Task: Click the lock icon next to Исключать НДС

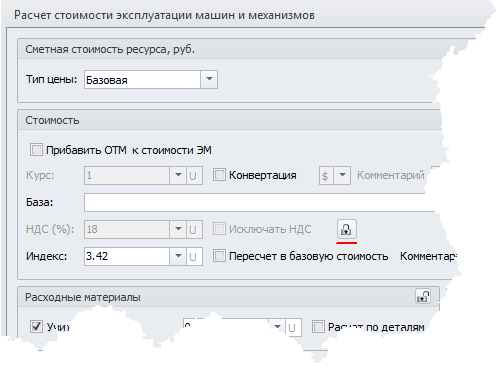Action: (x=347, y=229)
